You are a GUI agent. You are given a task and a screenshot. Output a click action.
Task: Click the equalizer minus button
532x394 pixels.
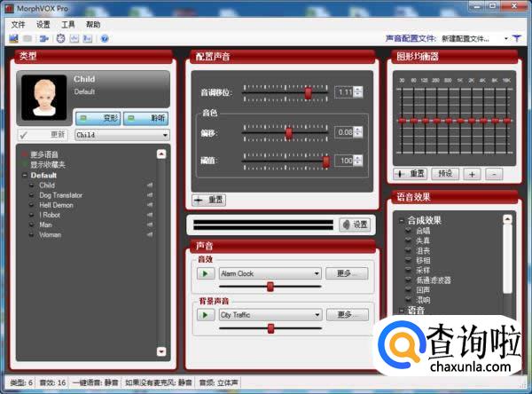pyautogui.click(x=494, y=174)
